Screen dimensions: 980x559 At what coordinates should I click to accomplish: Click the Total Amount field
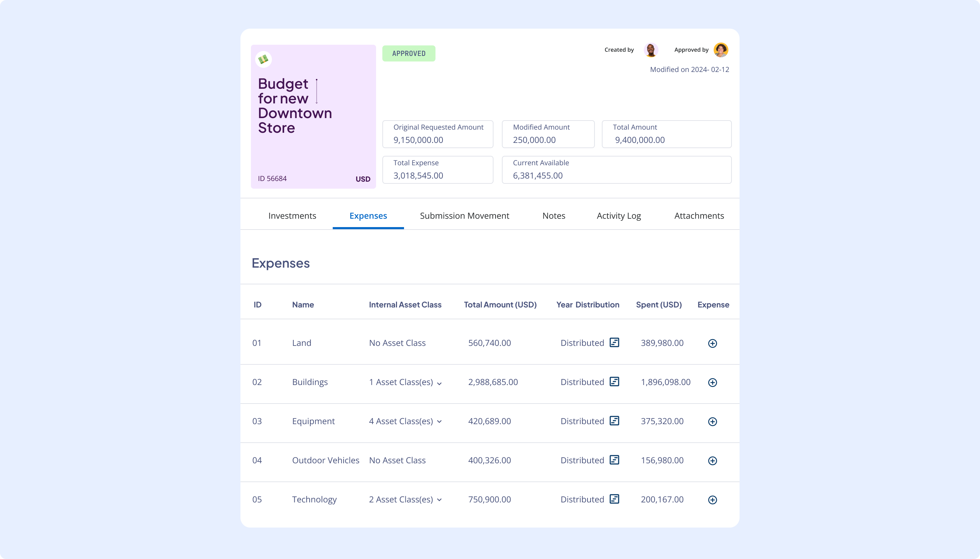click(666, 134)
